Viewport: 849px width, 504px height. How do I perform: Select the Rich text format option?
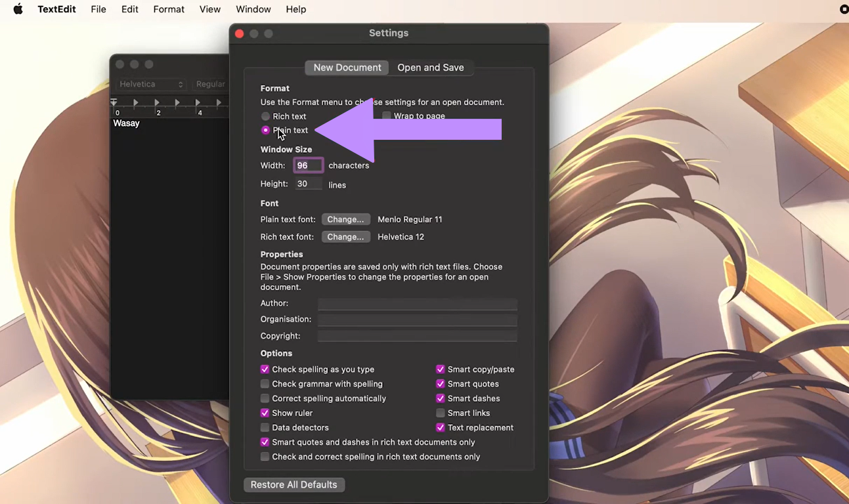coord(265,116)
